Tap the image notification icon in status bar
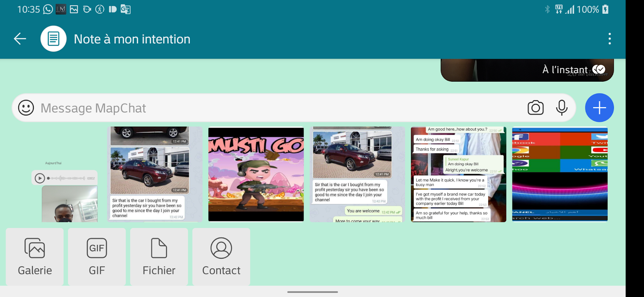The height and width of the screenshot is (297, 644). click(x=74, y=9)
